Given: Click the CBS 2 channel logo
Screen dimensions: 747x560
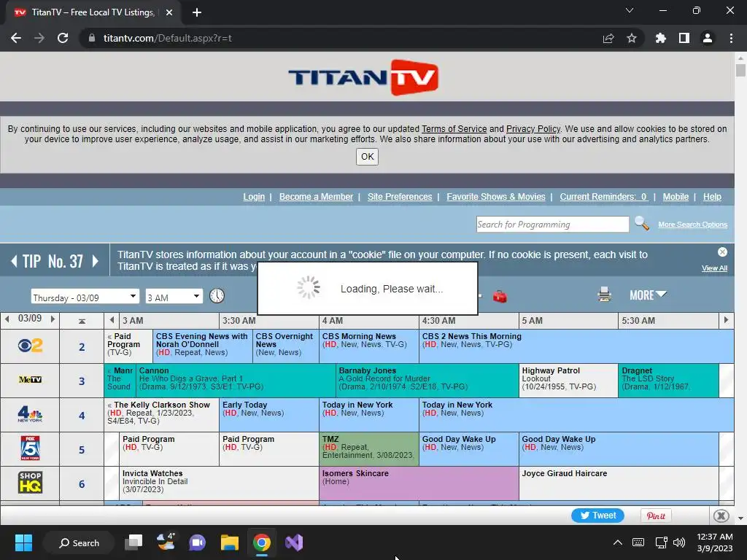Looking at the screenshot, I should (30, 345).
